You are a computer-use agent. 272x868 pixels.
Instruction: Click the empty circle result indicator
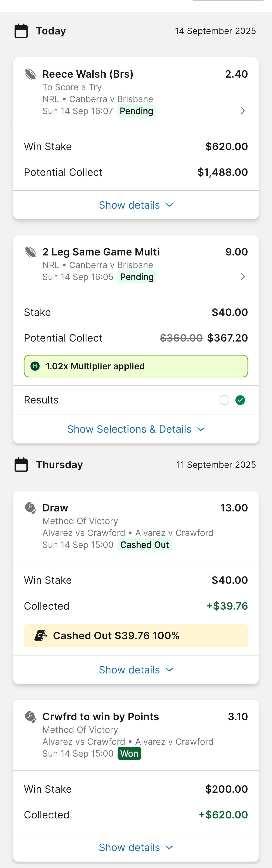coord(224,400)
